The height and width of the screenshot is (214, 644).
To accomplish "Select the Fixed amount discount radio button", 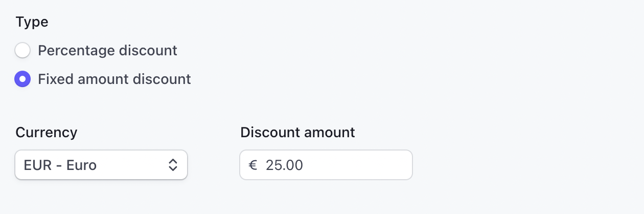I will pyautogui.click(x=22, y=79).
